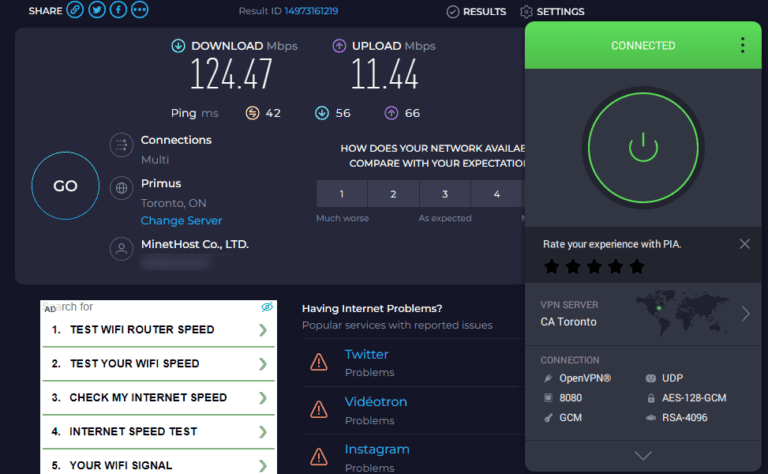Open more share options icon

point(140,10)
